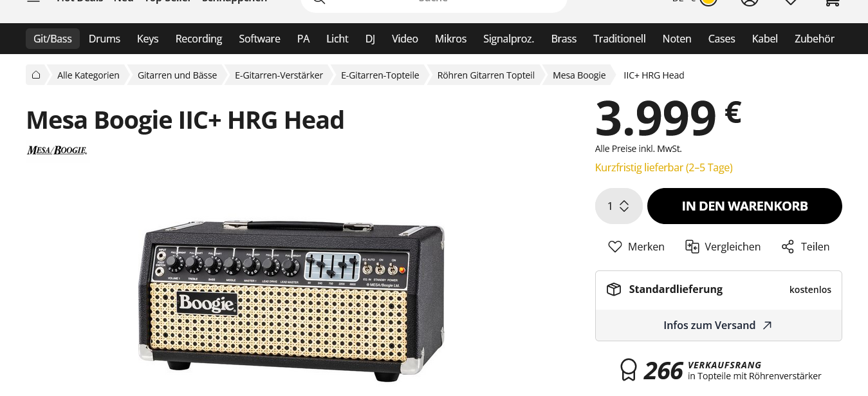Screen dimensions: 868x396
Task: Open the shopping cart icon
Action: pos(832,1)
